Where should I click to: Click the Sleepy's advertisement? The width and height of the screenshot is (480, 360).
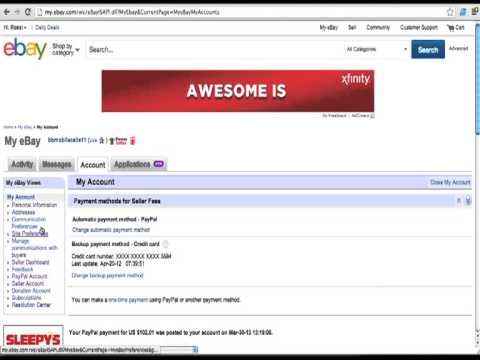point(33,336)
